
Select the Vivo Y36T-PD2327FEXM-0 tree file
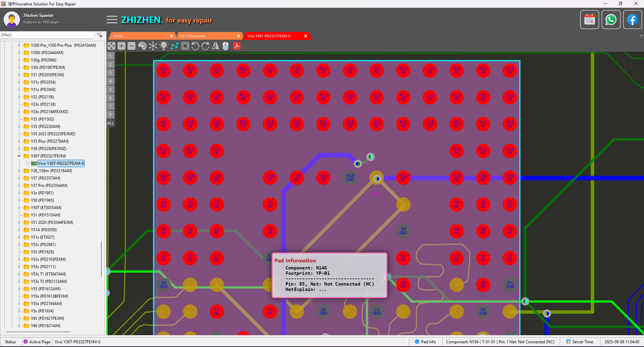[61, 163]
